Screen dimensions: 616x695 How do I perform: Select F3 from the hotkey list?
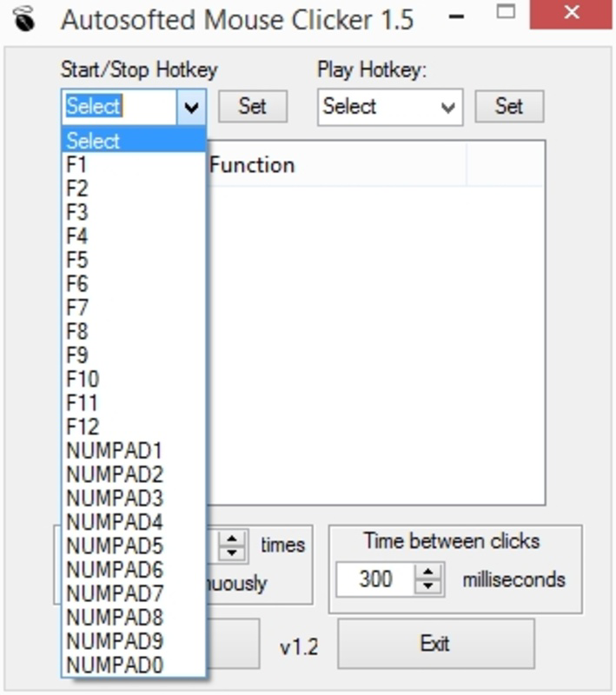click(134, 212)
